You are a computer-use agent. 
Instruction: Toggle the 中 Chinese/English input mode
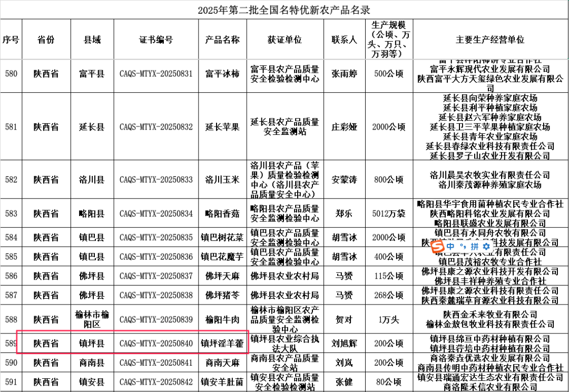coord(451,247)
